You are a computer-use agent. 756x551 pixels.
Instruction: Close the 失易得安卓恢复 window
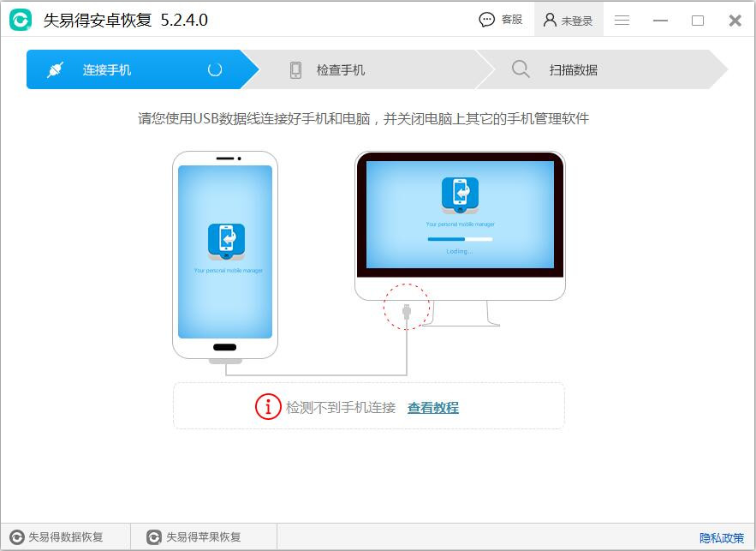(x=735, y=21)
